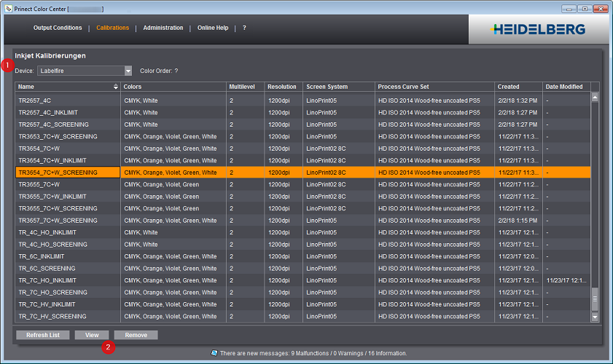Open the messages status text about malfunctions
The image size is (613, 364).
point(313,353)
